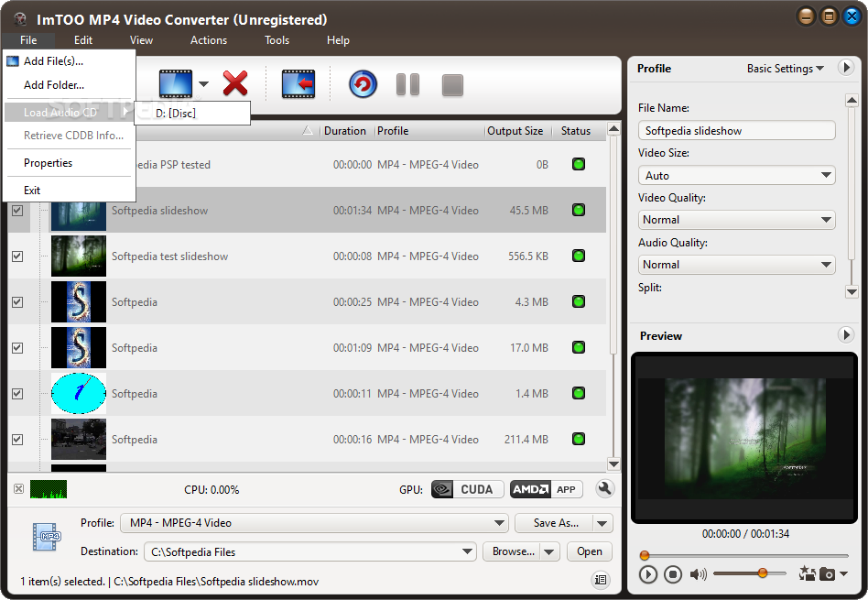Expand the Profile panel arrow button
This screenshot has width=868, height=600.
(845, 68)
